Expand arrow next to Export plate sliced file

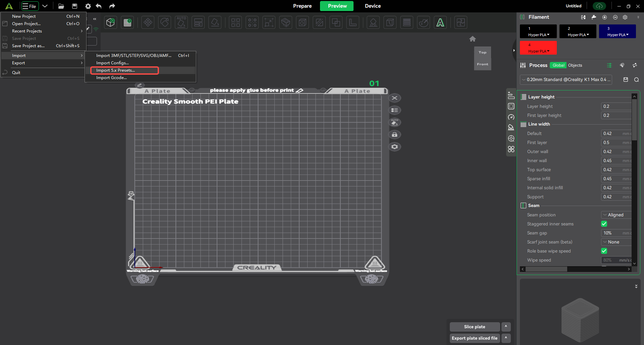pyautogui.click(x=506, y=338)
